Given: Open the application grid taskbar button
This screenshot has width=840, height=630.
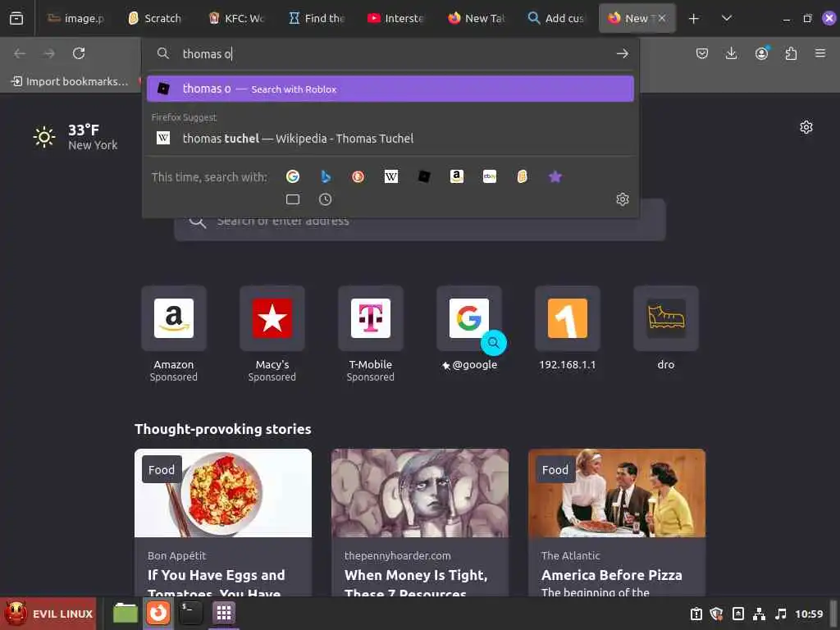Looking at the screenshot, I should pyautogui.click(x=223, y=613).
